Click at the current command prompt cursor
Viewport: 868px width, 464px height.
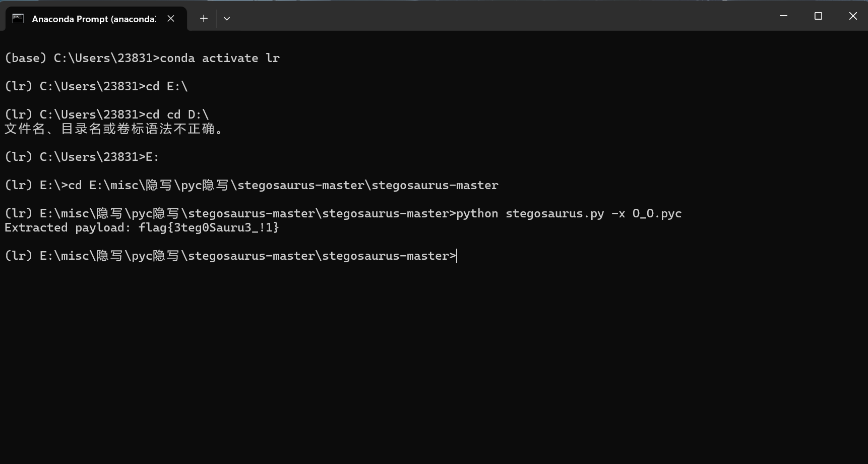(x=456, y=256)
